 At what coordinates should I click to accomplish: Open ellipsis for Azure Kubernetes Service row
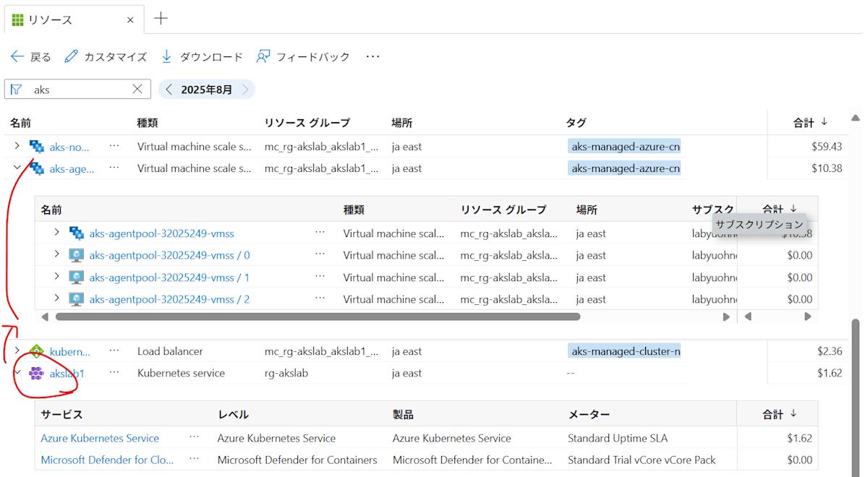tap(194, 437)
